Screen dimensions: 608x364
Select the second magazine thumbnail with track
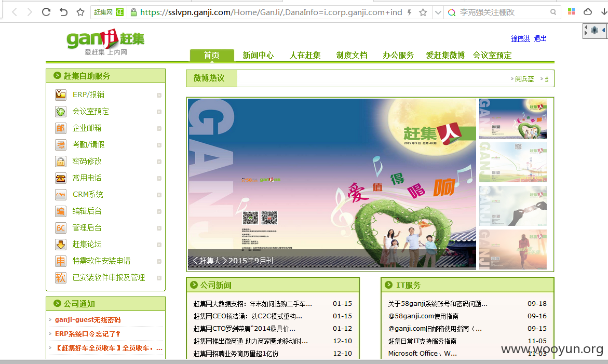[513, 162]
